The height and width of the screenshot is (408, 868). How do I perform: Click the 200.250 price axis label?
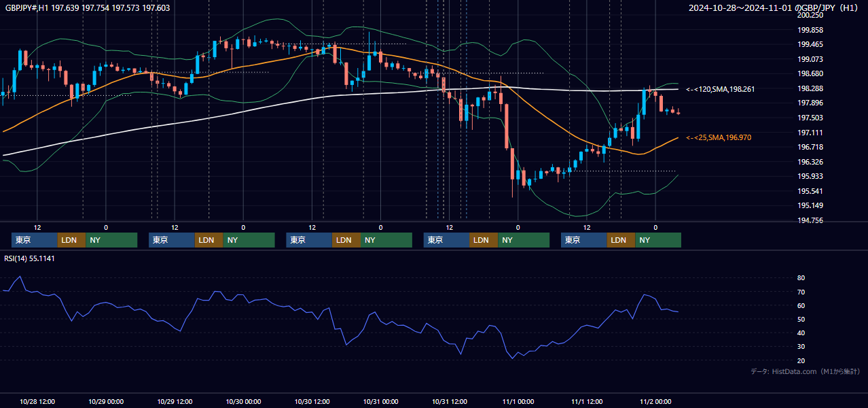point(810,15)
